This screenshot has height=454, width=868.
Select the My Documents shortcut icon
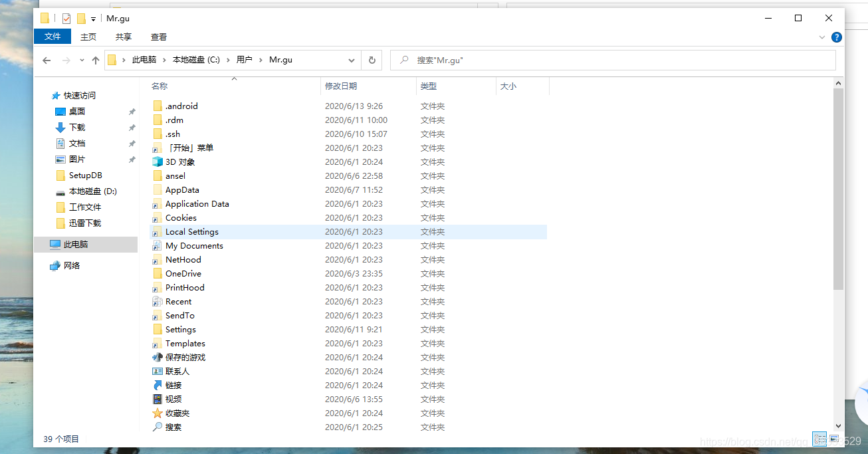(158, 245)
